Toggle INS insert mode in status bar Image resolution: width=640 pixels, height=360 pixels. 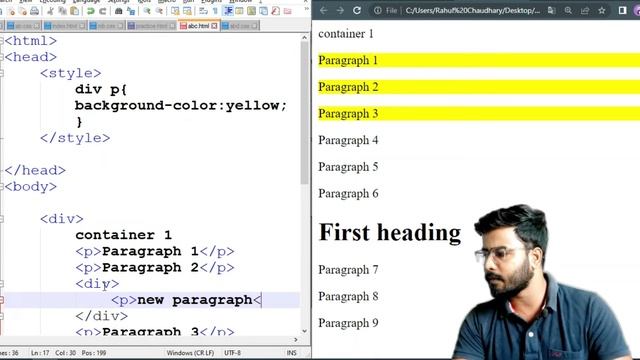tap(291, 353)
